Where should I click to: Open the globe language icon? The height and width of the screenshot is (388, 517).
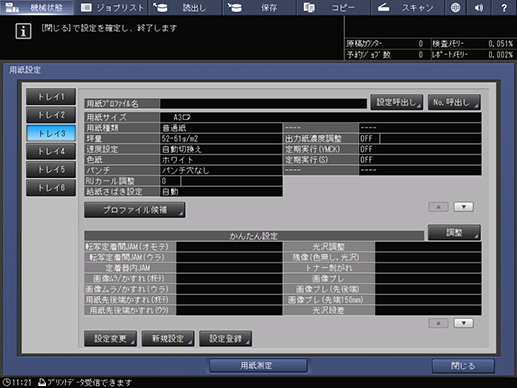coord(455,7)
